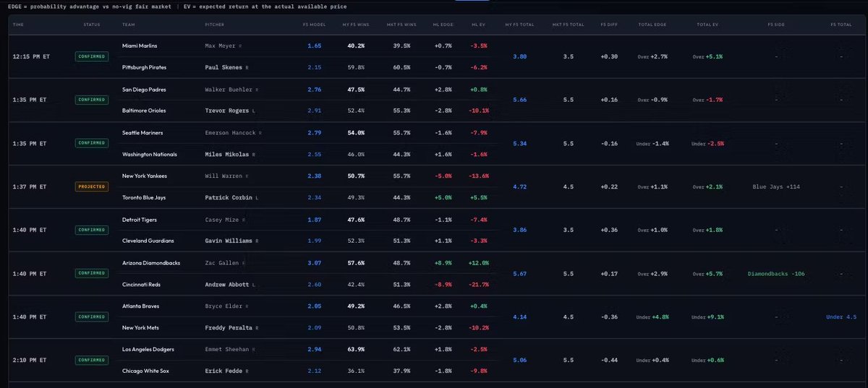Click the +12.0% ML EV value
Screen dimensions: 868x388
click(478, 262)
